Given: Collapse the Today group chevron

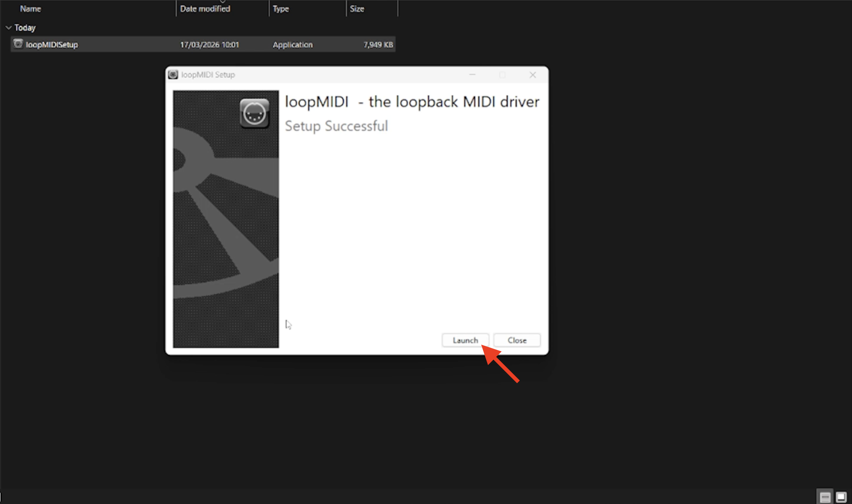Looking at the screenshot, I should [x=8, y=28].
